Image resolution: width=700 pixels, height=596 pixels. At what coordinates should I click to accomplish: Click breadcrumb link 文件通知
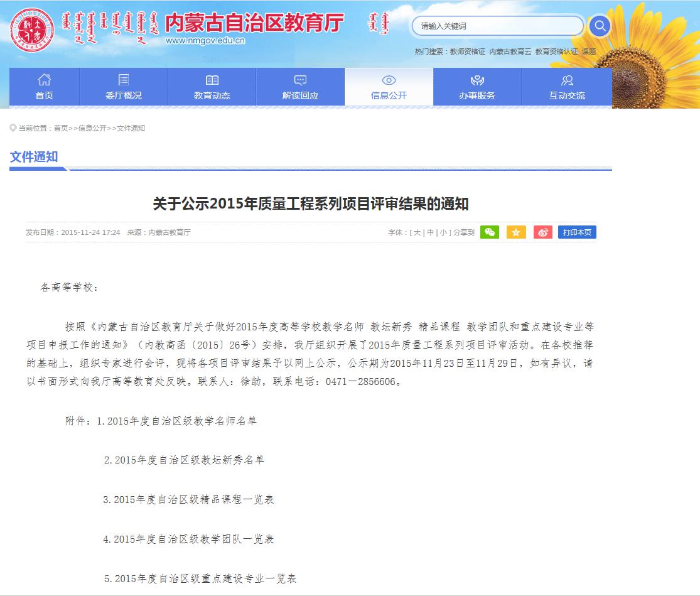pos(131,128)
